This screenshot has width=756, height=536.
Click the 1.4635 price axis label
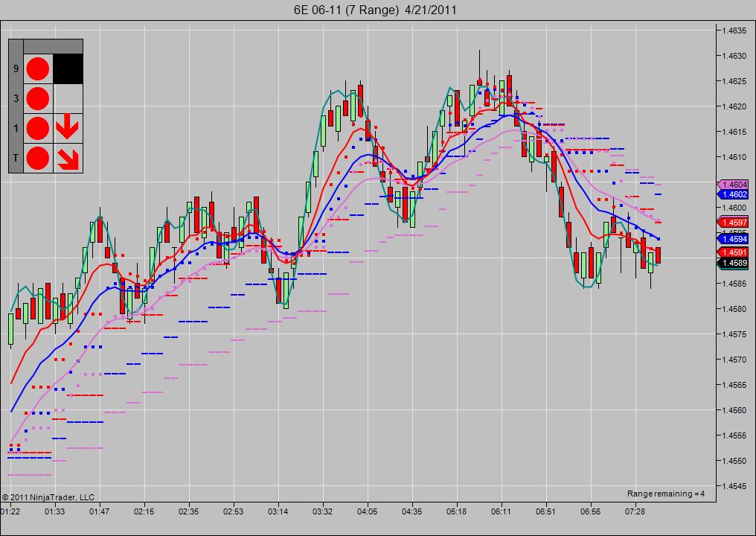click(x=734, y=31)
